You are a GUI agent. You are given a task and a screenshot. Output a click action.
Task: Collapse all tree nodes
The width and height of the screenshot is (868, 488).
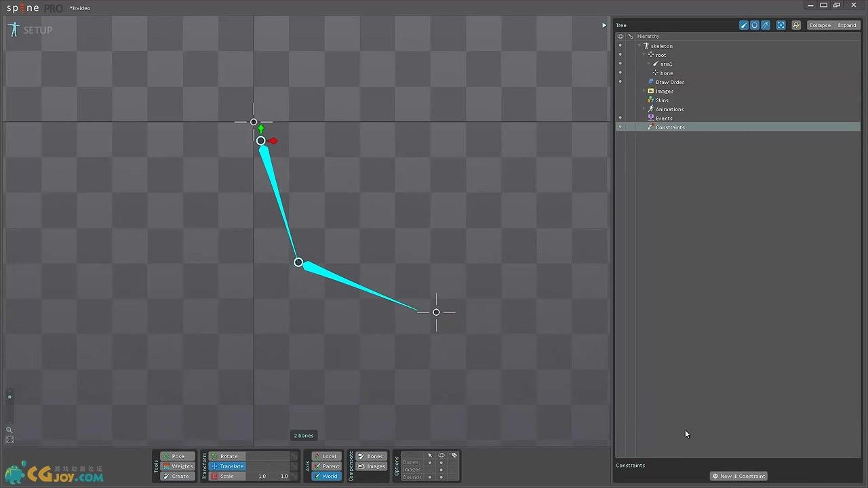[820, 25]
